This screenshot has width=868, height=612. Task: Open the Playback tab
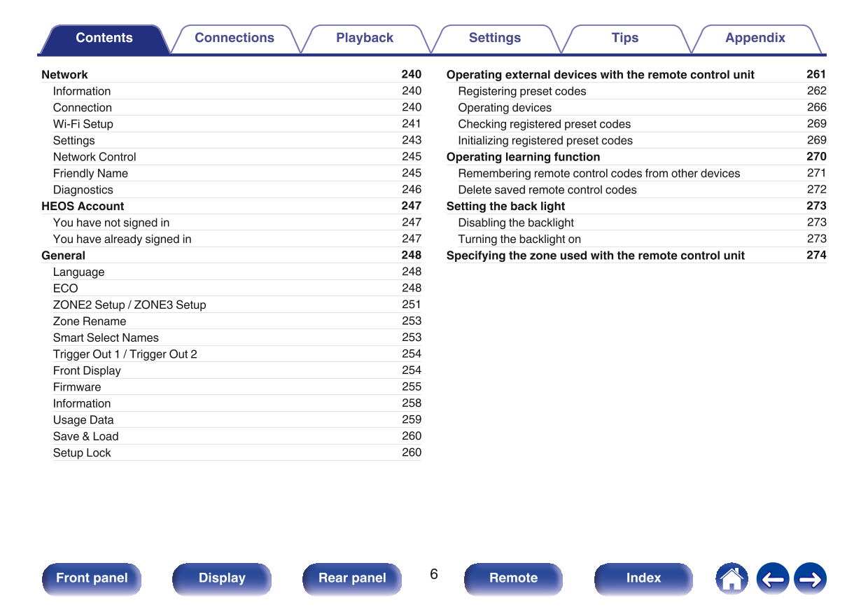(365, 39)
